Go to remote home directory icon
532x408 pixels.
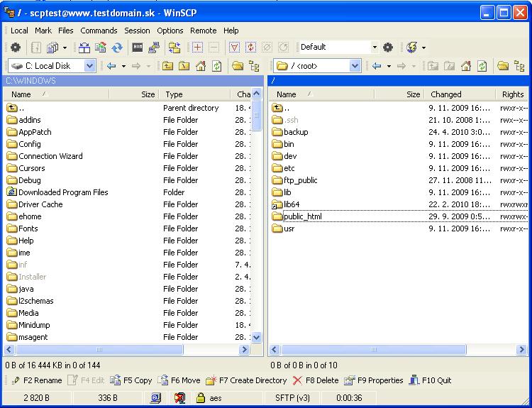[466, 66]
